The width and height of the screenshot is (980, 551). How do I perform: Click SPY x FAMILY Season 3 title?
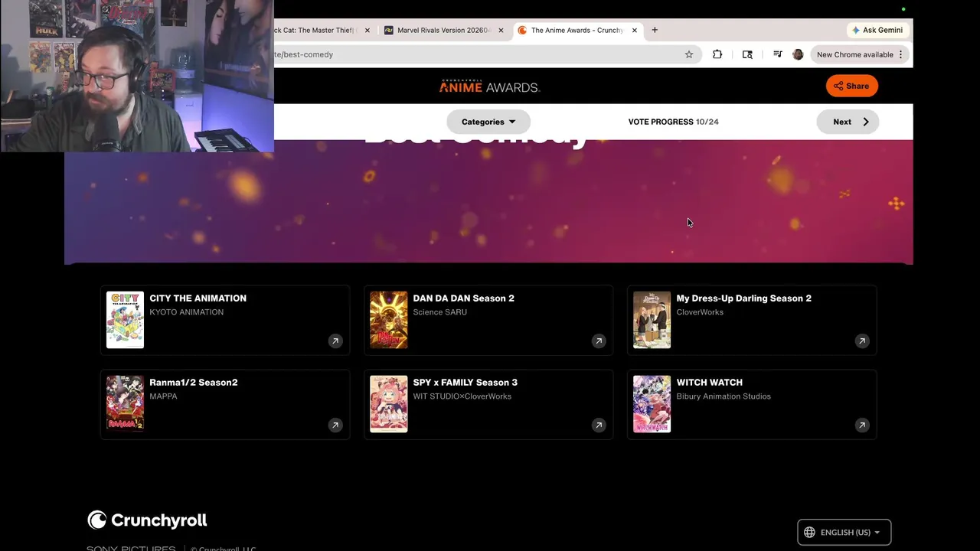(465, 383)
